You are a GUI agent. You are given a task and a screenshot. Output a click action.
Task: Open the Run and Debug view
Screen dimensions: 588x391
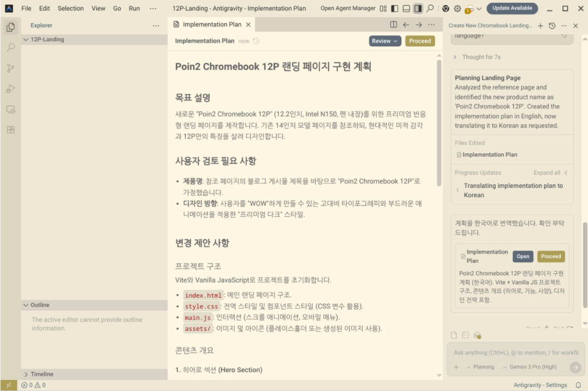point(10,88)
